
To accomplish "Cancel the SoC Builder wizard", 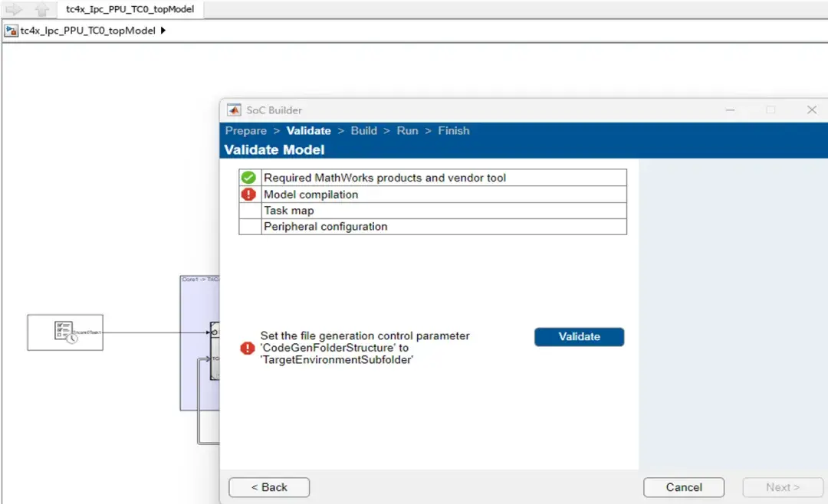I will tap(683, 487).
